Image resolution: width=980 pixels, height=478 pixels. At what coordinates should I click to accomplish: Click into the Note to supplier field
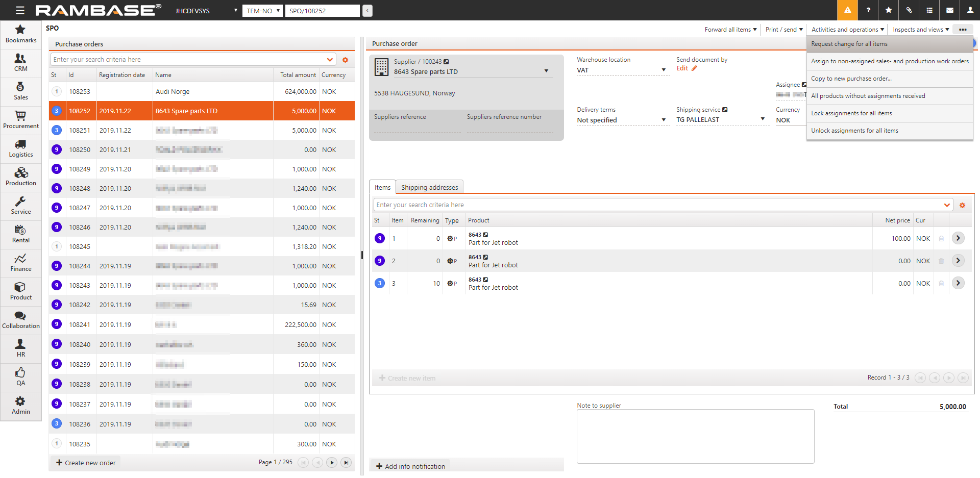[695, 436]
